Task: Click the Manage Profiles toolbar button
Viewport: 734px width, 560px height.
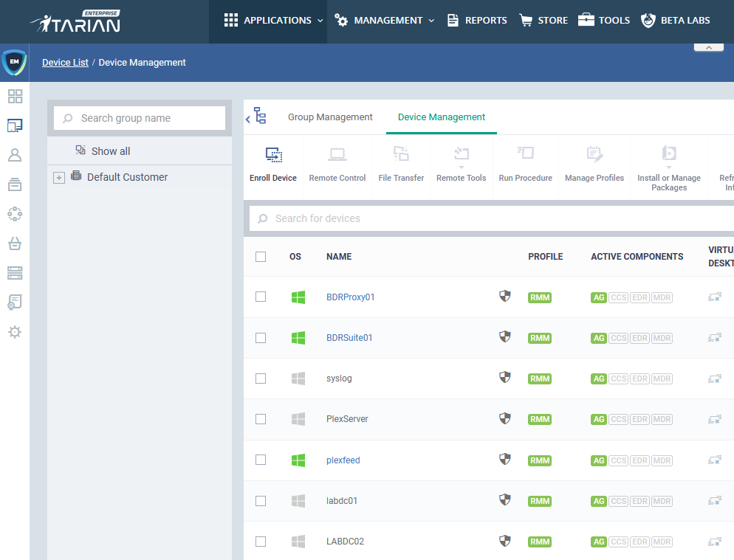Action: click(594, 165)
